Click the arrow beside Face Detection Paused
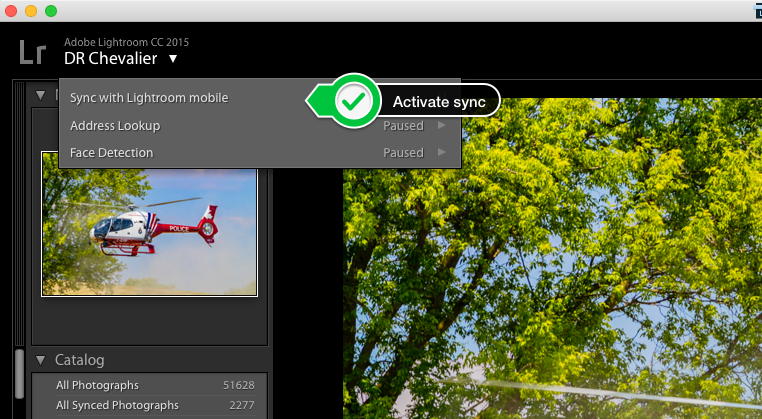The height and width of the screenshot is (419, 762). (x=442, y=153)
